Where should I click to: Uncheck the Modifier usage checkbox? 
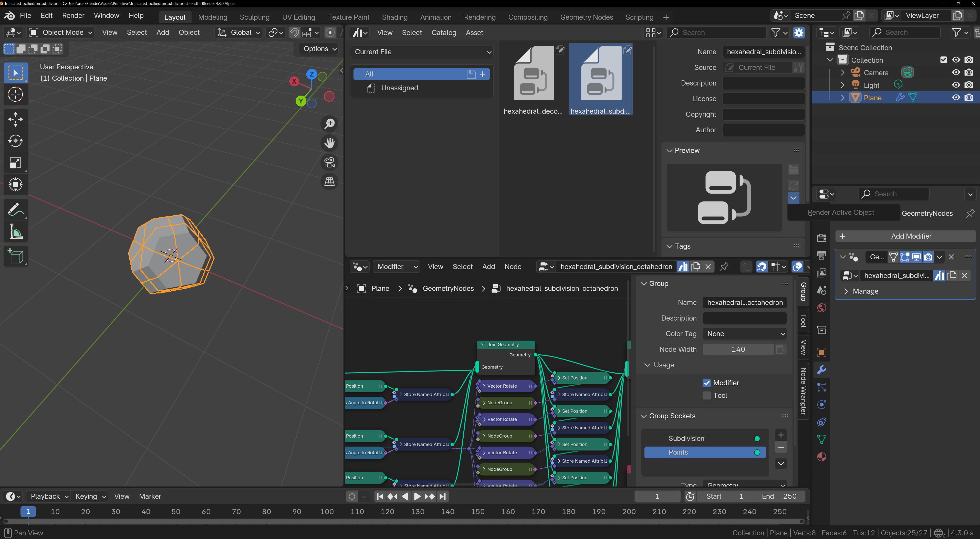pos(707,383)
